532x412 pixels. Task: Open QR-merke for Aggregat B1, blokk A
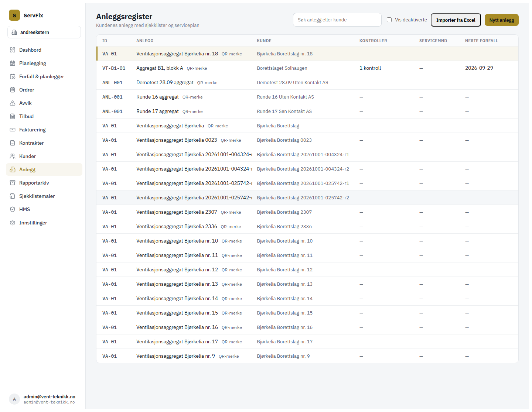click(197, 68)
